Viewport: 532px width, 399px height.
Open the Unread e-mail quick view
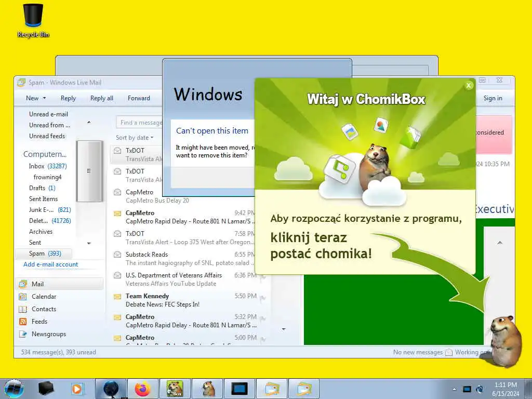48,114
